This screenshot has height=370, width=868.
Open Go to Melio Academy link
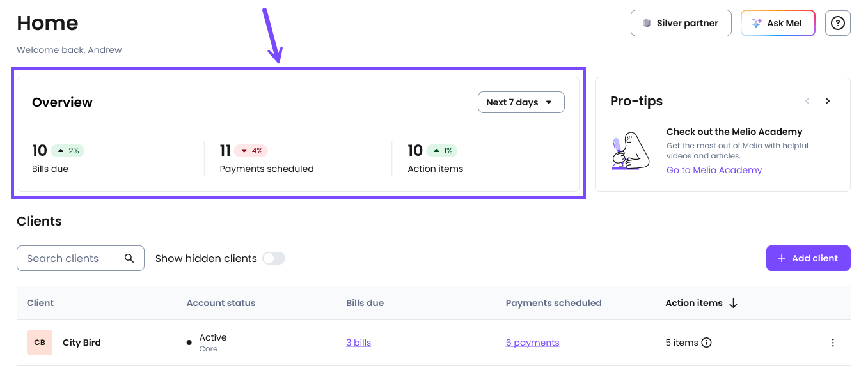click(714, 170)
